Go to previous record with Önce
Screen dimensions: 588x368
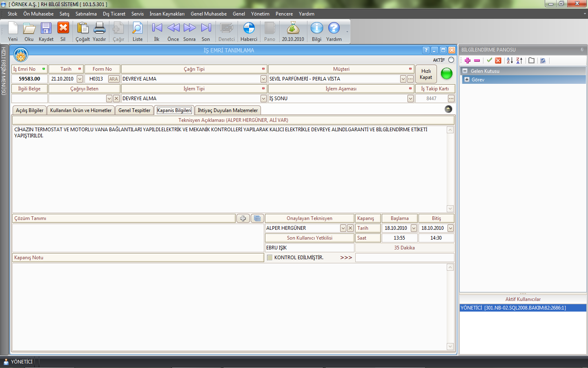point(173,29)
